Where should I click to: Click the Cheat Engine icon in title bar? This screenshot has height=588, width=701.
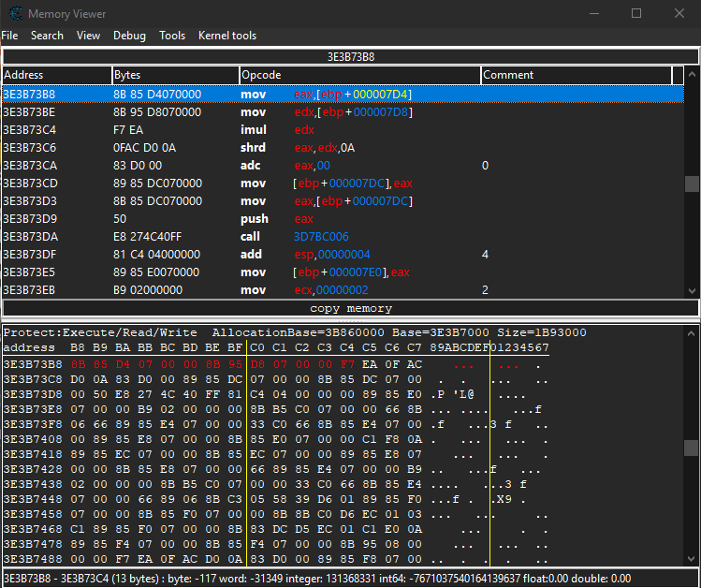pos(16,13)
